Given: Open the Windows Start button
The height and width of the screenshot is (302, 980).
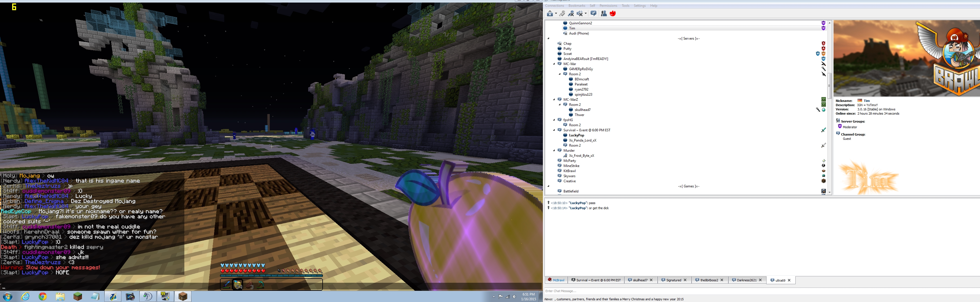Looking at the screenshot, I should click(7, 297).
